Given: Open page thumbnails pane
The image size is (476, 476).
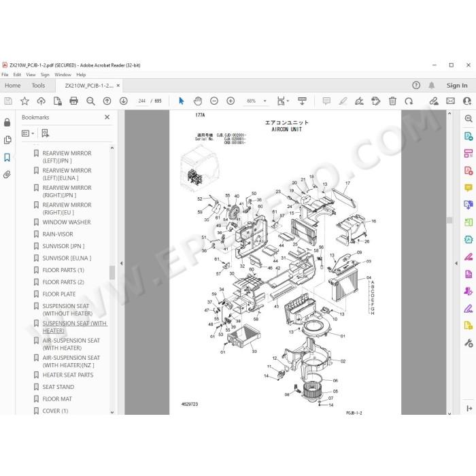Looking at the screenshot, I should coord(7,139).
